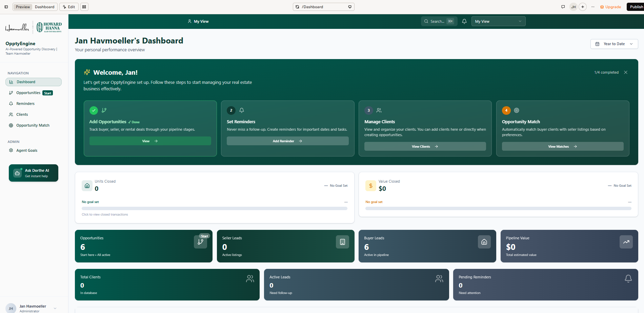Close the welcome setup panel

pyautogui.click(x=626, y=72)
